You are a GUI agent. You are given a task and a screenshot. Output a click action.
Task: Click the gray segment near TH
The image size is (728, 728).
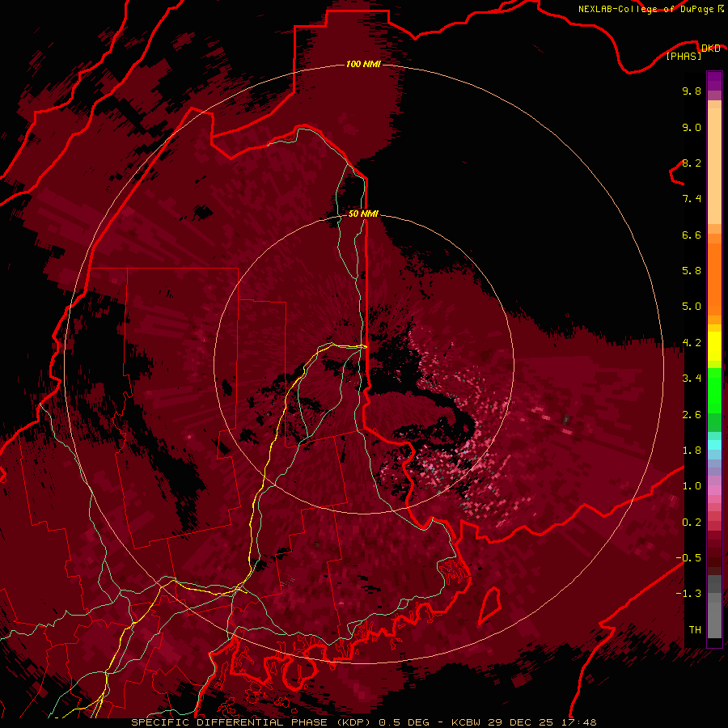[714, 620]
